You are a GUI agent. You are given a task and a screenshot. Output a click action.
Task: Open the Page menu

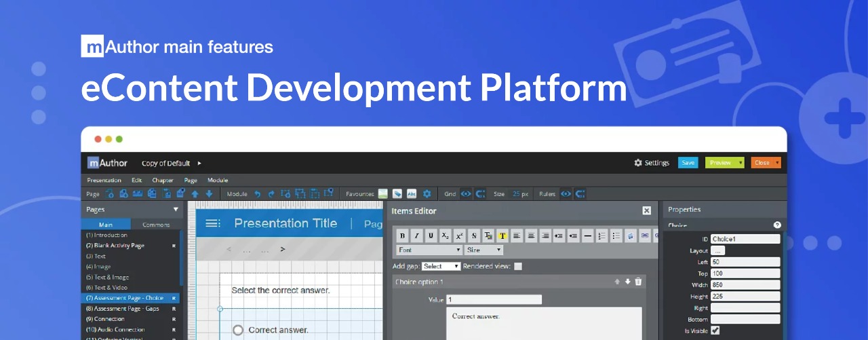tap(191, 181)
